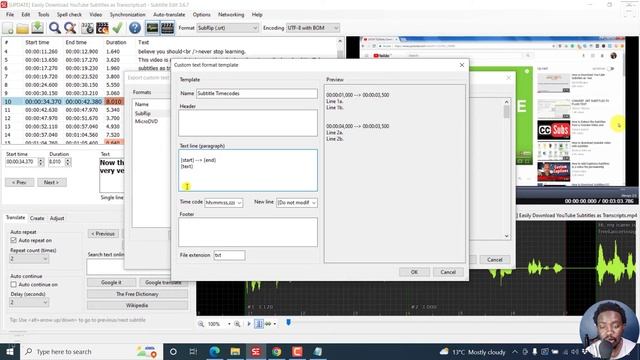Click the Windows Start button
Viewport: 640px width, 360px height.
10,351
